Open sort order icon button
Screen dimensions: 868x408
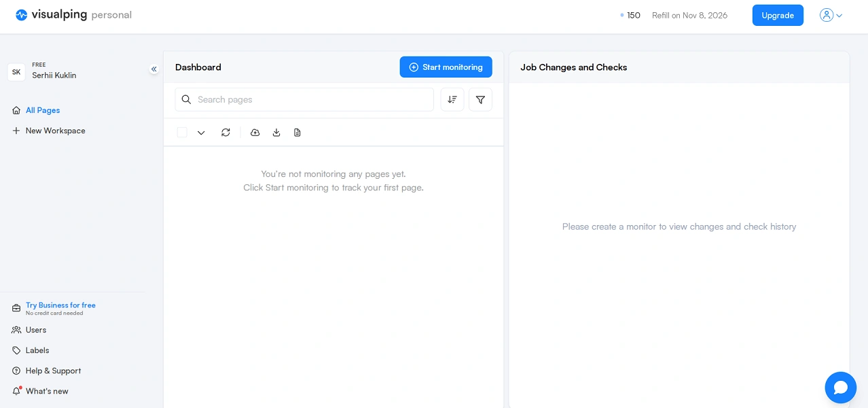452,99
